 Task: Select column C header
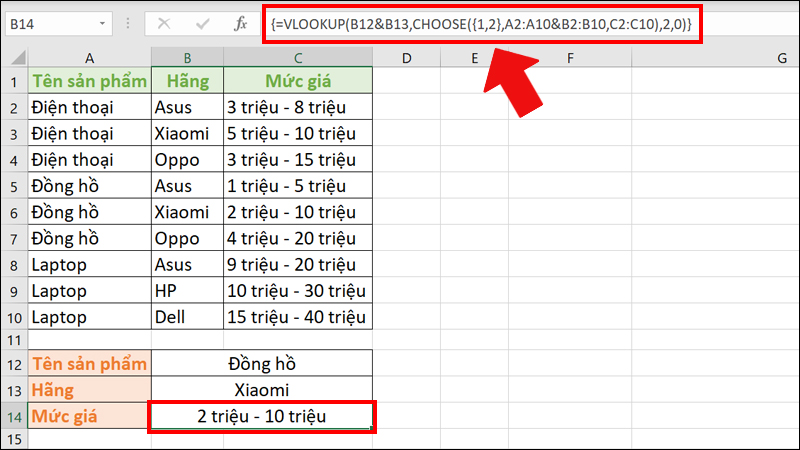pyautogui.click(x=298, y=58)
